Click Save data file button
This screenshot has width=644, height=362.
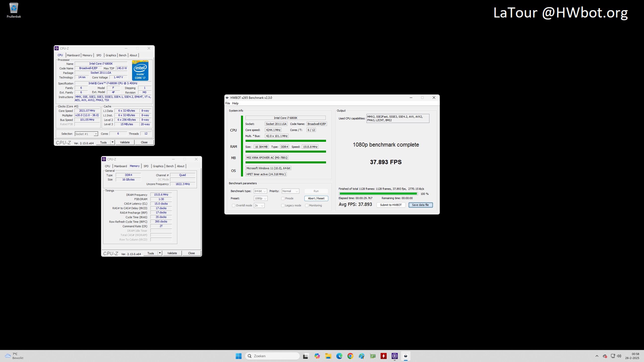click(420, 205)
